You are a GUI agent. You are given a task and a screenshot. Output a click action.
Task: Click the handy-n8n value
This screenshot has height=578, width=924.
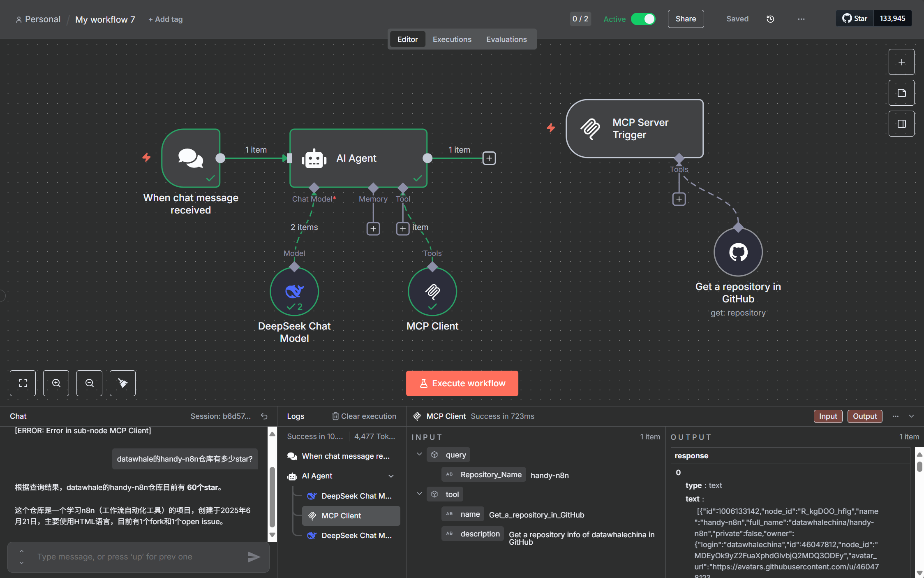click(x=550, y=475)
